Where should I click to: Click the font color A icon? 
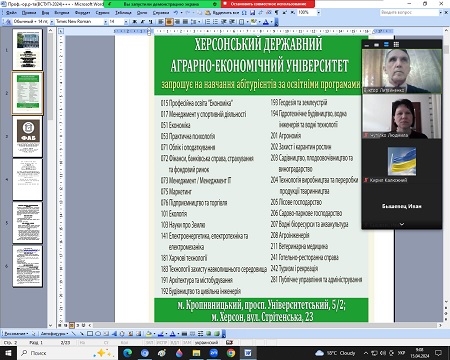266,22
